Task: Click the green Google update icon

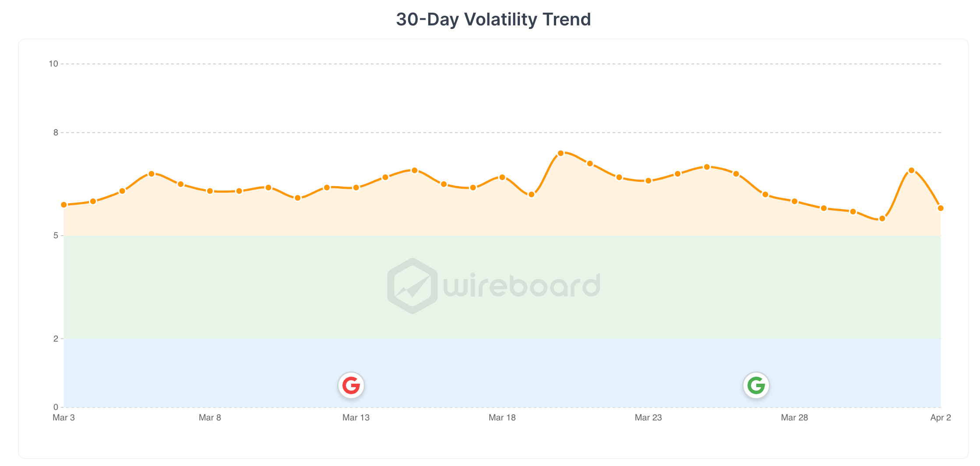Action: (756, 385)
